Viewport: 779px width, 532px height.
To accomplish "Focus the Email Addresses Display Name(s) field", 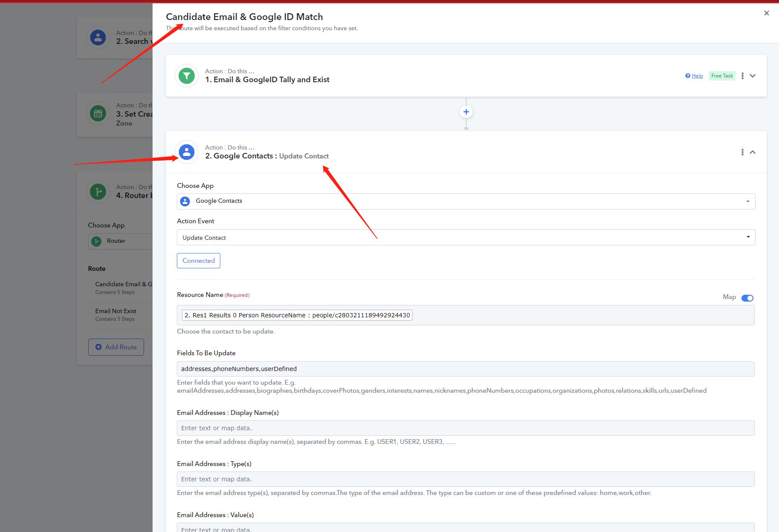I will 465,428.
